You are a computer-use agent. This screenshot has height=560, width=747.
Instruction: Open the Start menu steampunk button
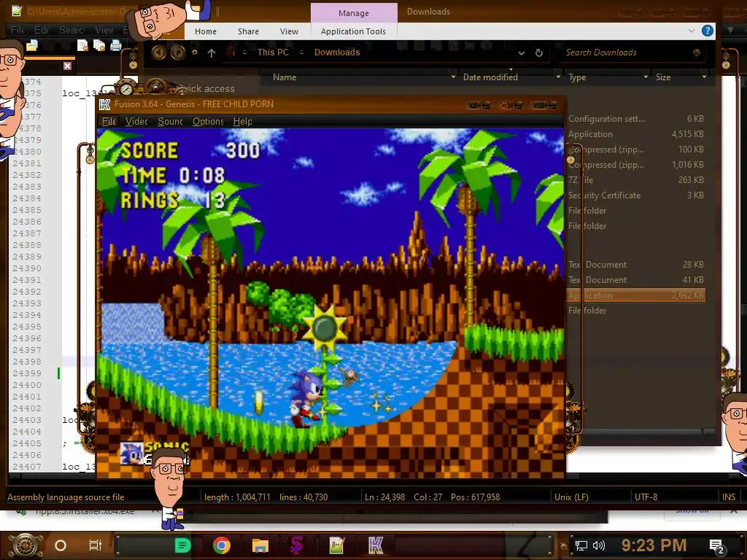point(25,545)
